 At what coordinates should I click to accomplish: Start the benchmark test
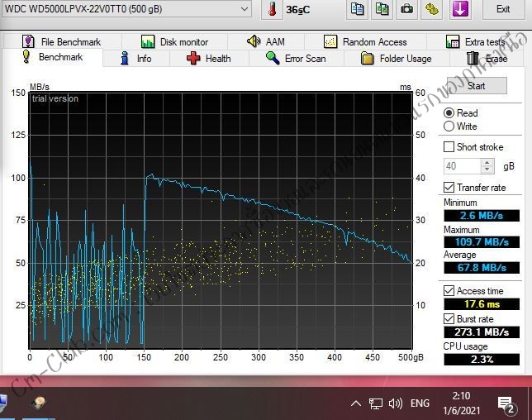click(x=477, y=86)
